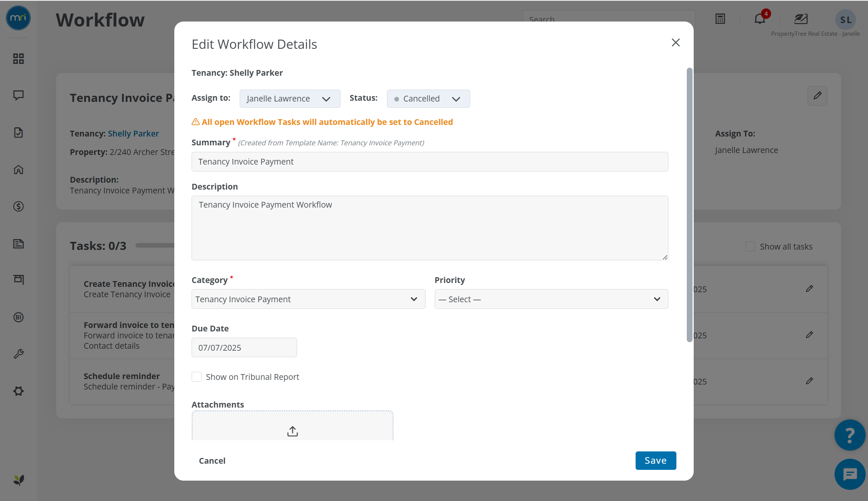
Task: Open the Assign to Janelle Lawrence dropdown
Action: point(290,98)
